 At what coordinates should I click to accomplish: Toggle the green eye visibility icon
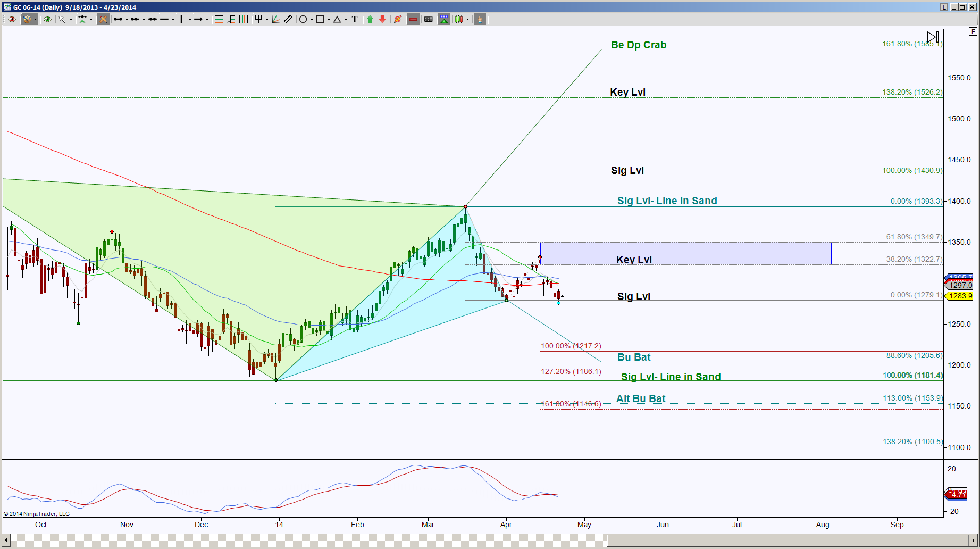47,19
